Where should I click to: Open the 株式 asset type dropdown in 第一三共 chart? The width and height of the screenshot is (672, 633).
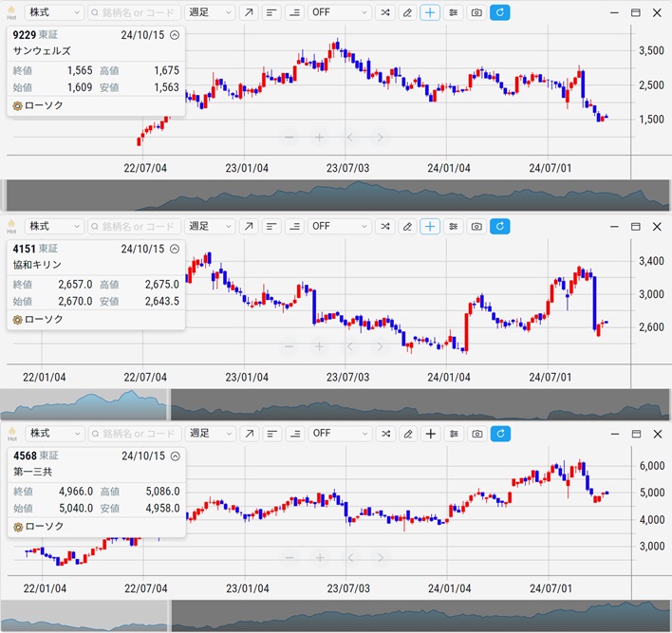click(x=54, y=434)
